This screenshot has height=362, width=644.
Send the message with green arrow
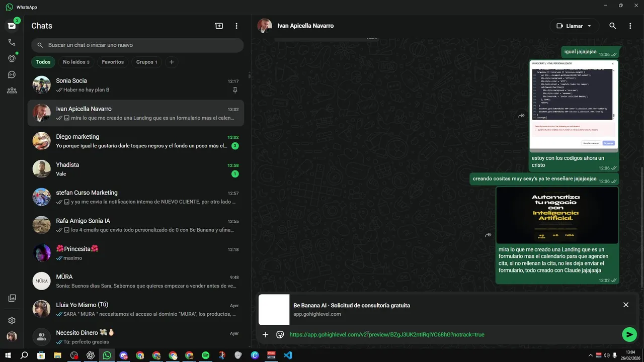(x=629, y=334)
